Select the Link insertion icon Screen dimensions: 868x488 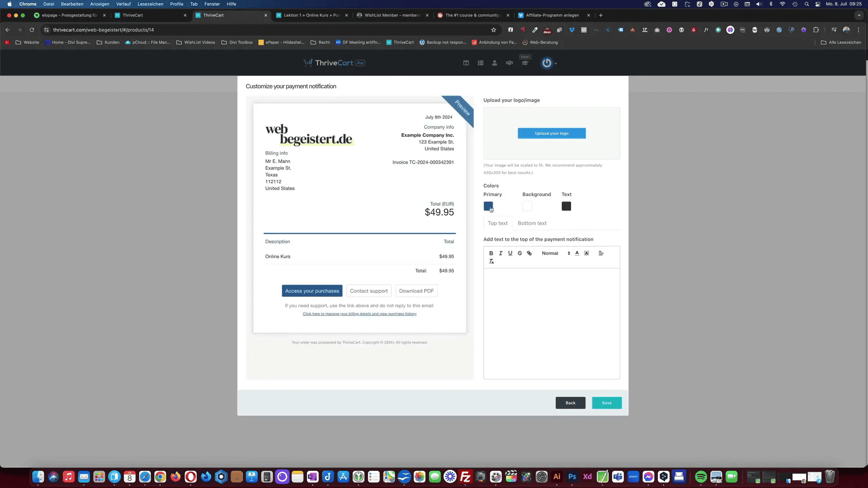pos(529,253)
